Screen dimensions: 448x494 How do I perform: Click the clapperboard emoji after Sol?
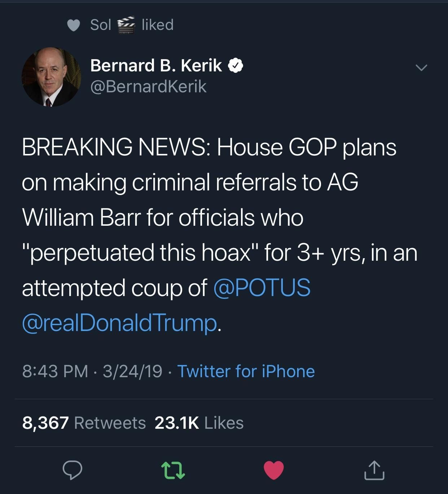click(x=126, y=25)
